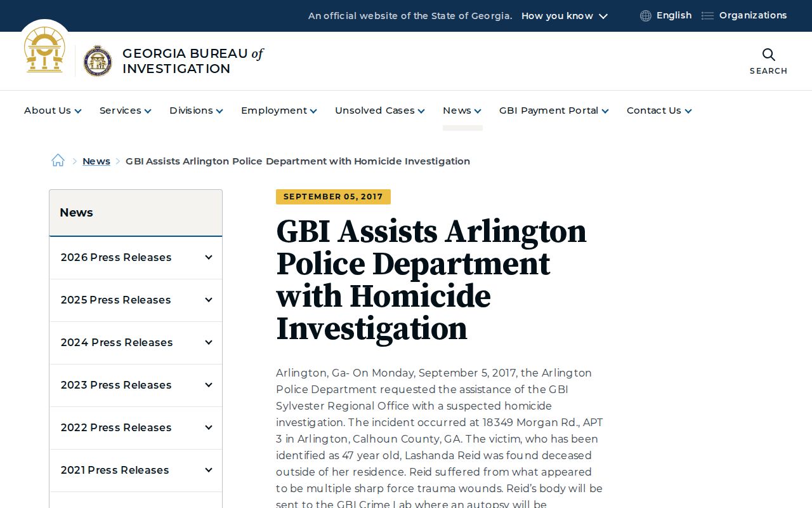The width and height of the screenshot is (812, 508).
Task: Expand 2025 Press Releases section
Action: coord(209,300)
